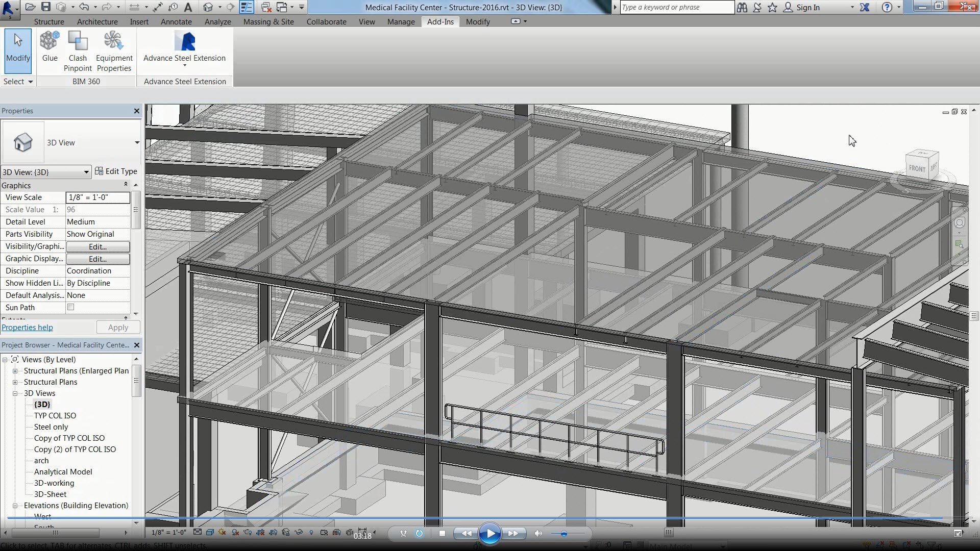Click the Visual Style cube icon in view bar
Screen dimensions: 980x551
coord(210,533)
